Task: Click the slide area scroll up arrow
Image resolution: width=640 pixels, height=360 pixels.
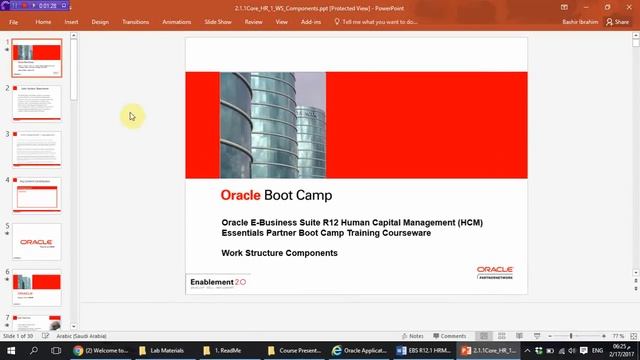Action: click(636, 36)
